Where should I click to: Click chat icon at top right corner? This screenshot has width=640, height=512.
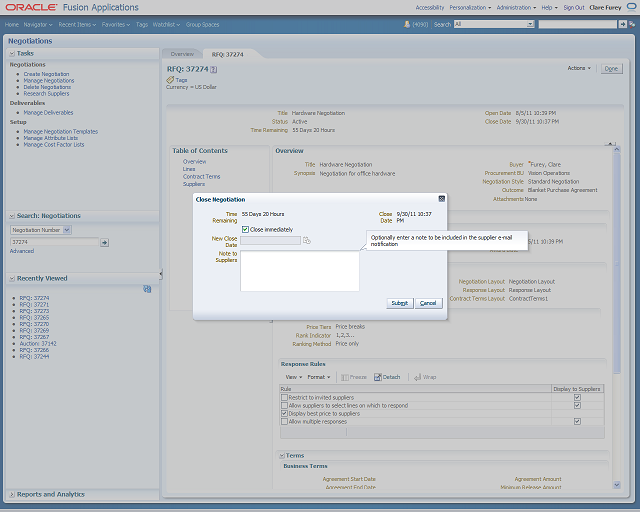click(x=631, y=7)
